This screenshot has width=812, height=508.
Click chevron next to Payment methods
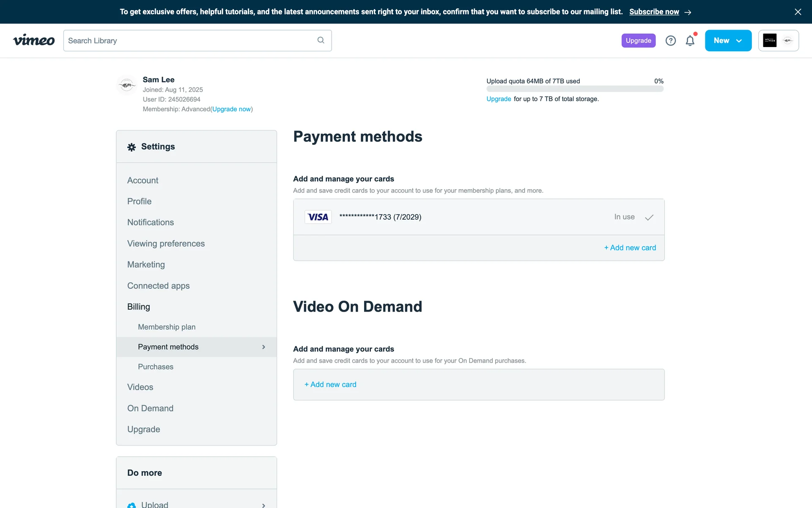tap(263, 347)
